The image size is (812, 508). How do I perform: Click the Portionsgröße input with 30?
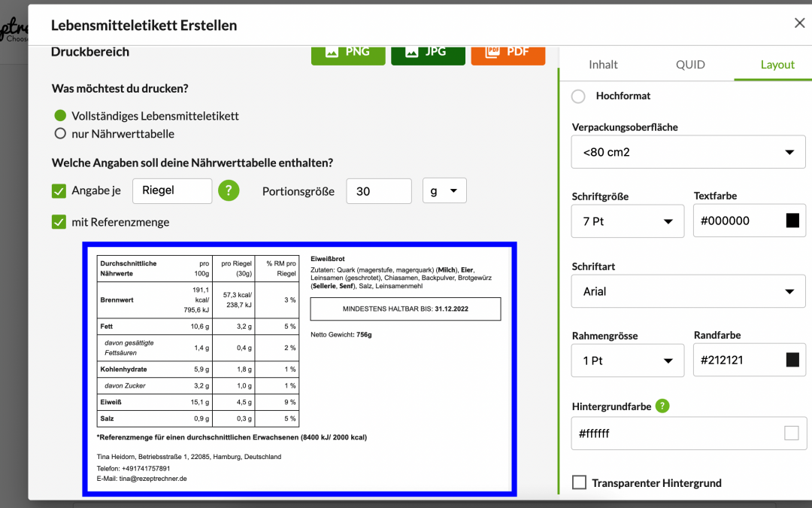[379, 191]
